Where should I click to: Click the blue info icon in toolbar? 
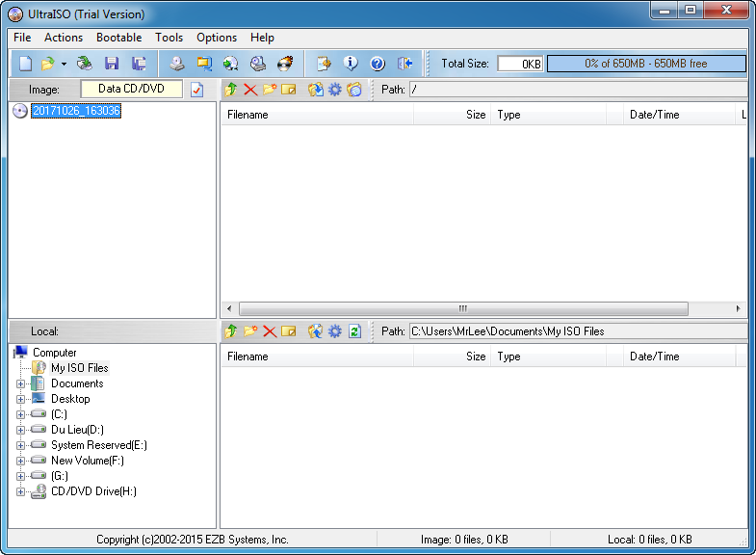[x=351, y=64]
